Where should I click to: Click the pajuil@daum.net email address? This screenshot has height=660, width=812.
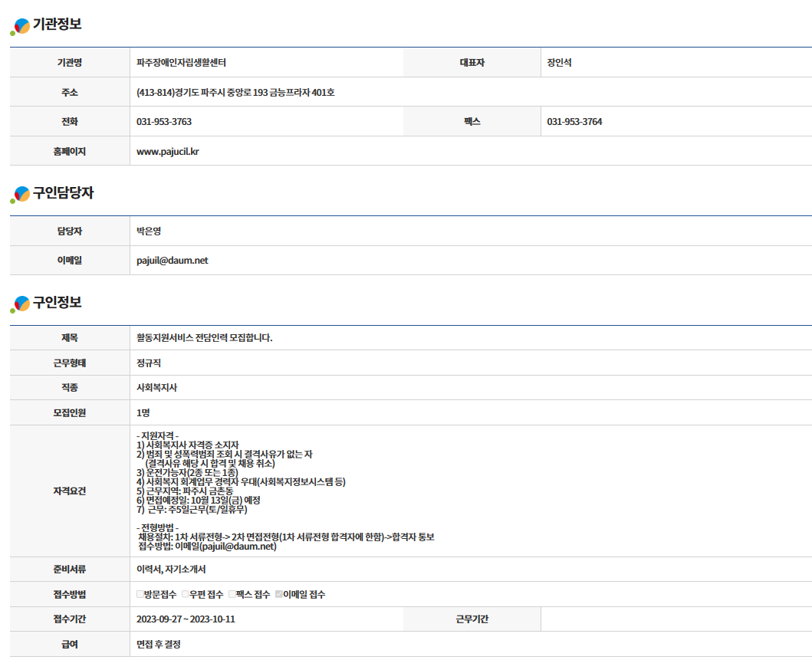172,261
